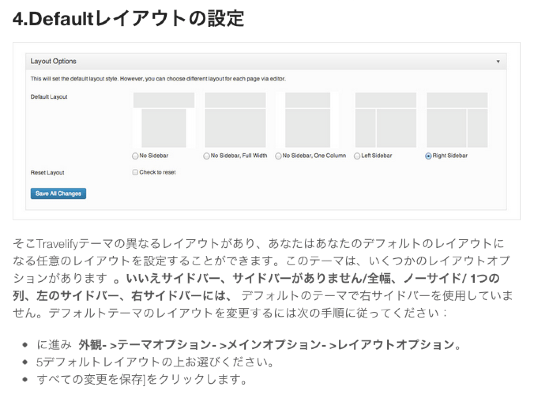Select the Right Sidebar radio button
534x398 pixels.
428,156
